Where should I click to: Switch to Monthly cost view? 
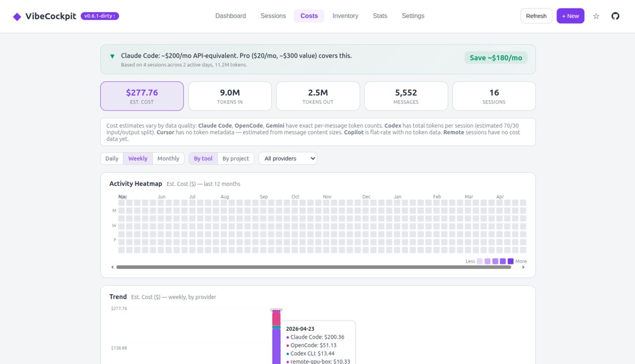point(169,158)
